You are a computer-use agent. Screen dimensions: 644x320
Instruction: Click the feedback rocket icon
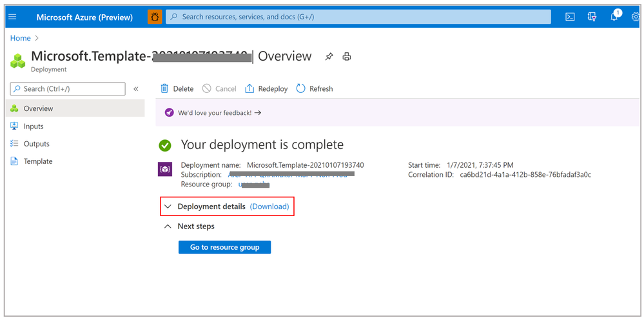click(x=169, y=112)
